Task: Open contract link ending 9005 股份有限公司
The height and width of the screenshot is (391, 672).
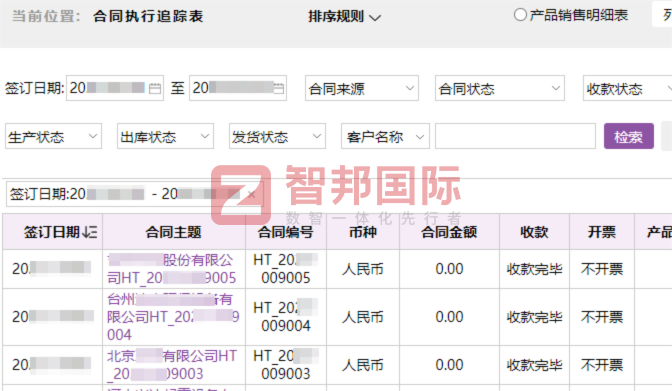Action: click(x=171, y=269)
